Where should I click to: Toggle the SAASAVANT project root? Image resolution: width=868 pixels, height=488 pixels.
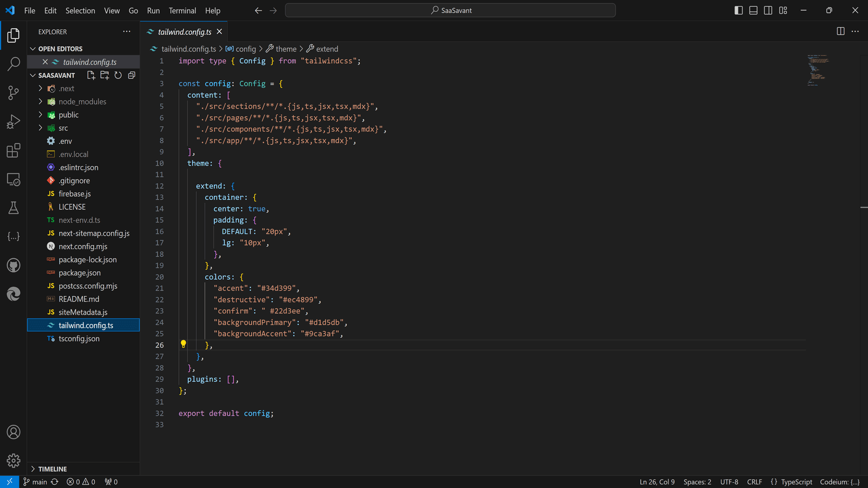point(33,75)
